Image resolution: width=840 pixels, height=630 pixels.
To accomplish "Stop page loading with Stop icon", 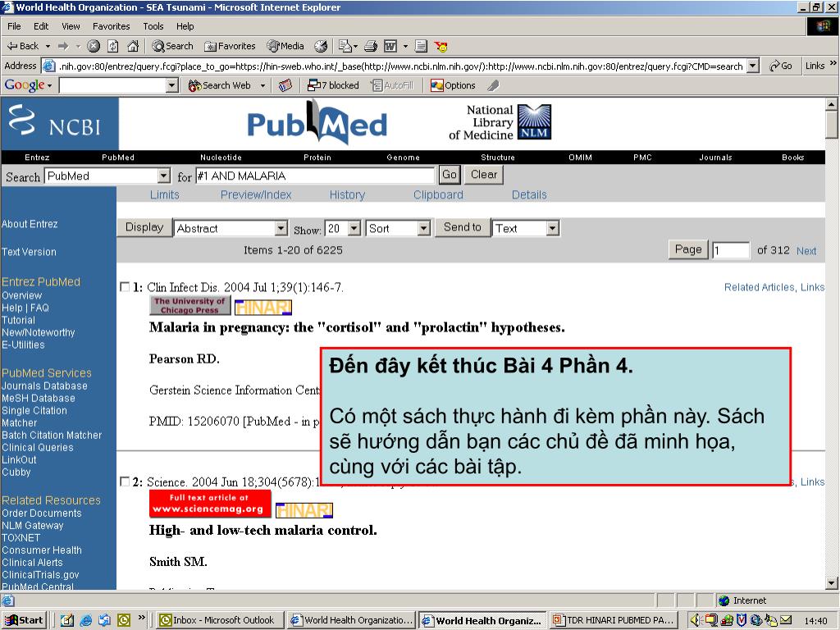I will pyautogui.click(x=94, y=47).
